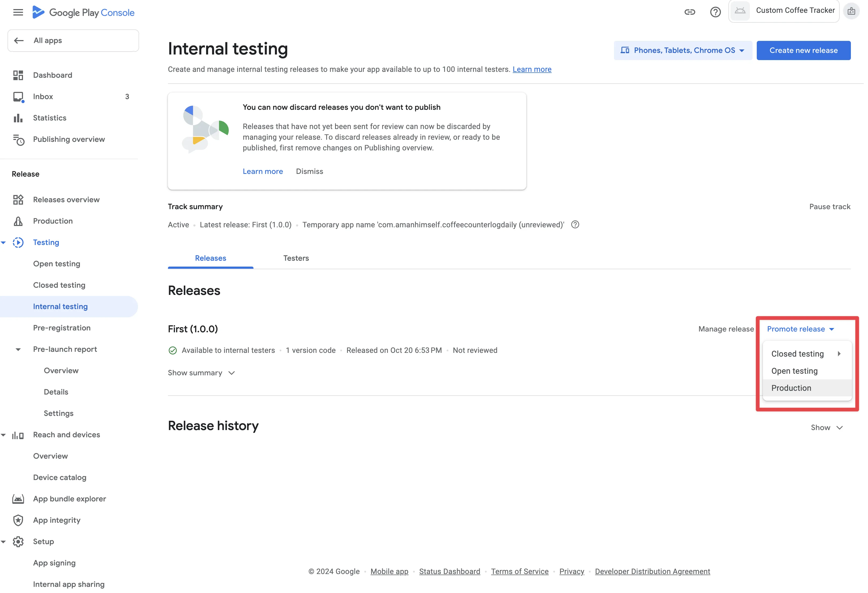868x593 pixels.
Task: Switch to the Testers tab
Action: (x=296, y=258)
